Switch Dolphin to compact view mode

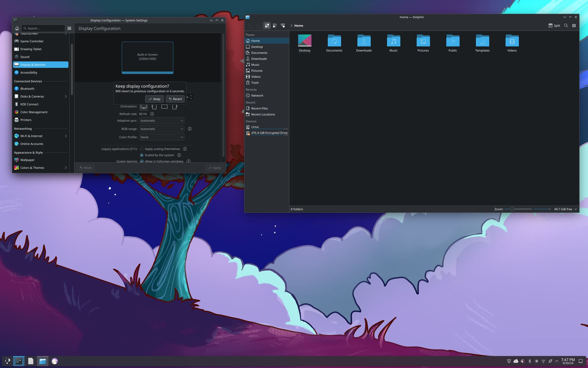(x=275, y=25)
